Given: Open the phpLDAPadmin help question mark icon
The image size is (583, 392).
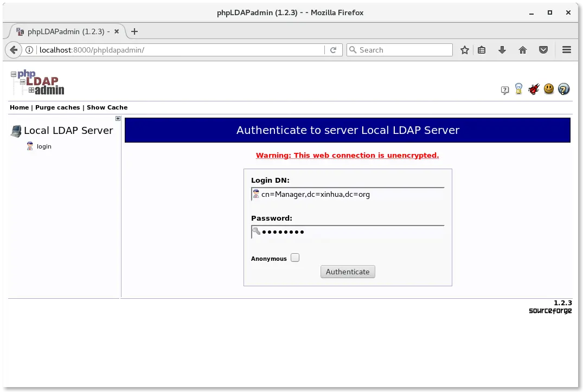Looking at the screenshot, I should pos(563,89).
